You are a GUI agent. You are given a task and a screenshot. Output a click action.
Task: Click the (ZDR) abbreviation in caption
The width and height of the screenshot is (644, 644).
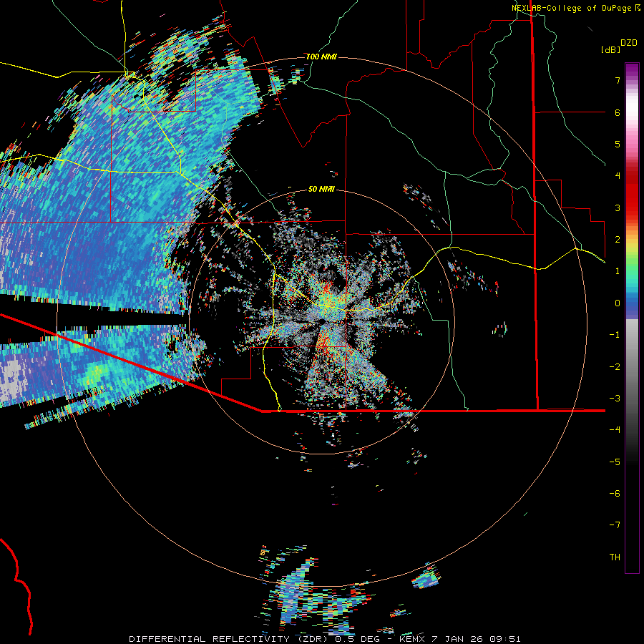tap(313, 639)
